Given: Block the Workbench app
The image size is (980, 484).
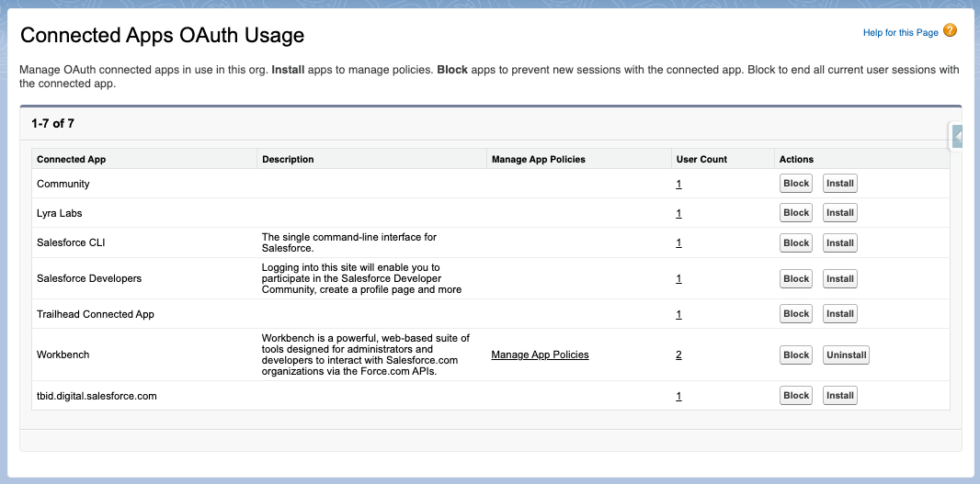Looking at the screenshot, I should tap(796, 355).
